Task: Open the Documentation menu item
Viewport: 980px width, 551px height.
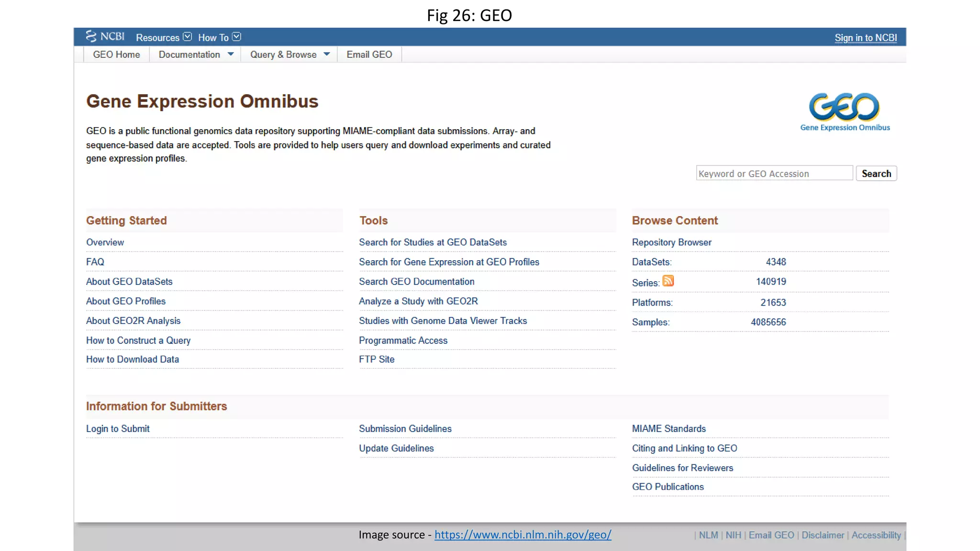Action: (x=189, y=55)
